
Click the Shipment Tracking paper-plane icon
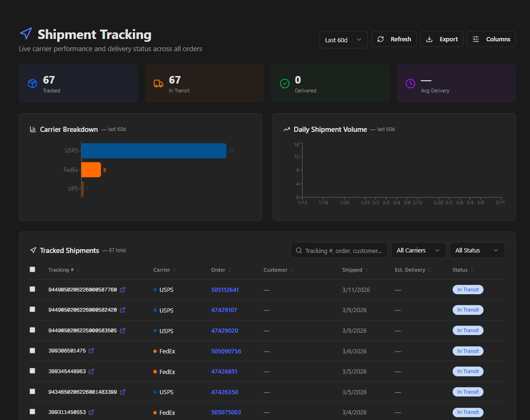pos(26,33)
